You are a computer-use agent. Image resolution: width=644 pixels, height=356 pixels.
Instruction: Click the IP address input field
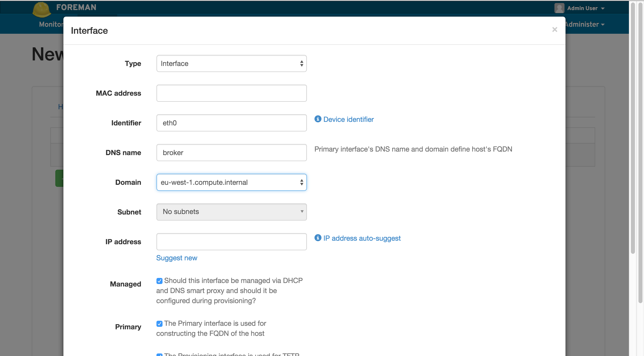tap(231, 242)
